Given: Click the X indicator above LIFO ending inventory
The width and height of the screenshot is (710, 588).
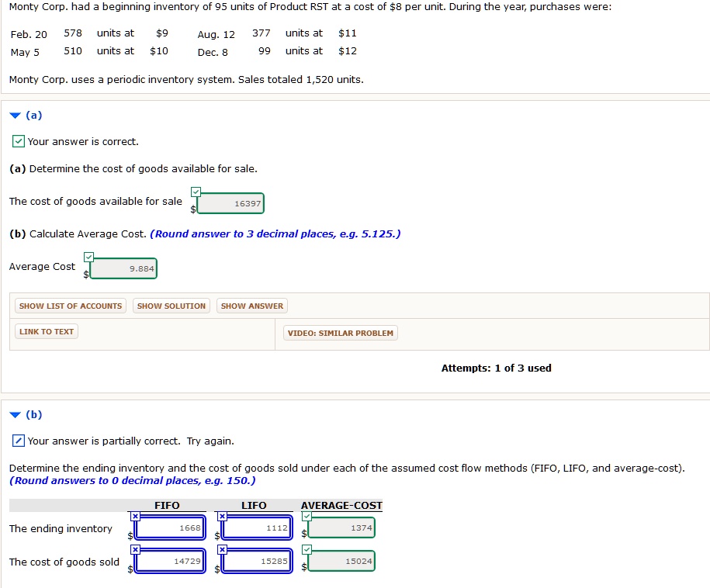Looking at the screenshot, I should coord(222,515).
